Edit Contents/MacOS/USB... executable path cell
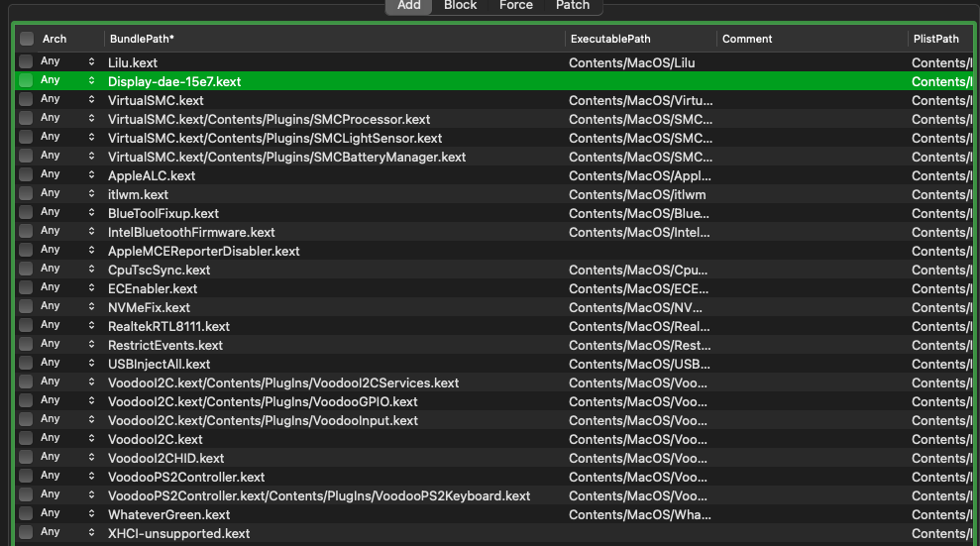Screen dimensions: 980x546 point(639,365)
